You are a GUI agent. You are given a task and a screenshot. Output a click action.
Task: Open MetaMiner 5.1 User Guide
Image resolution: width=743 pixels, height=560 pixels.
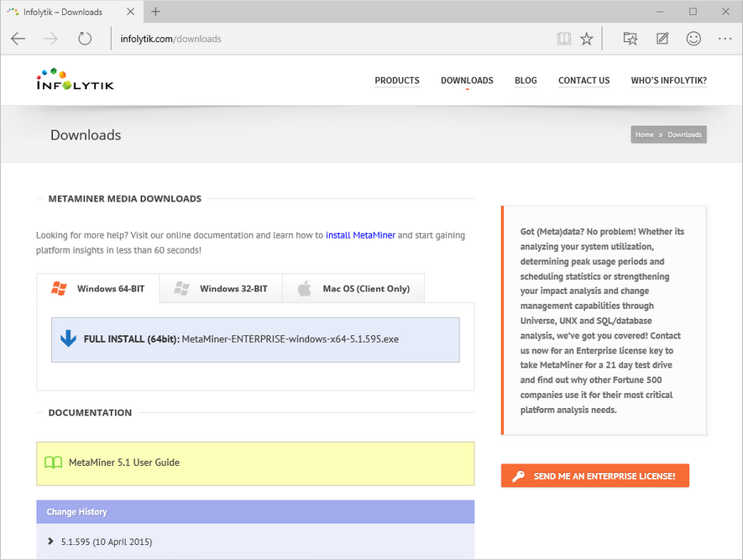coord(255,463)
